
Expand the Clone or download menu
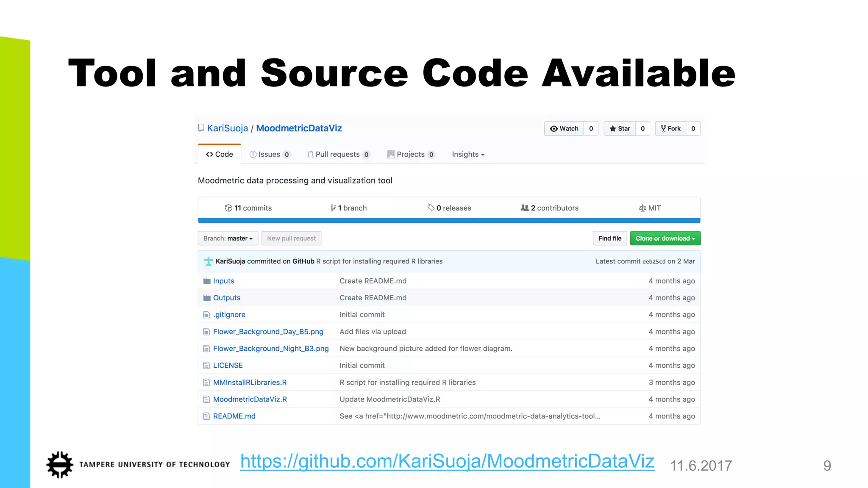click(x=665, y=238)
